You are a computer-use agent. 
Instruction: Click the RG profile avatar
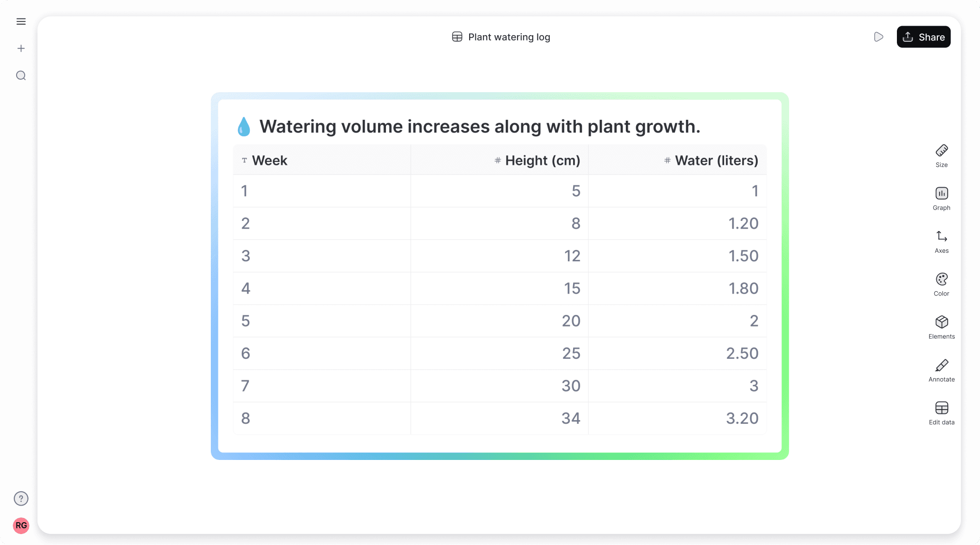pyautogui.click(x=21, y=526)
